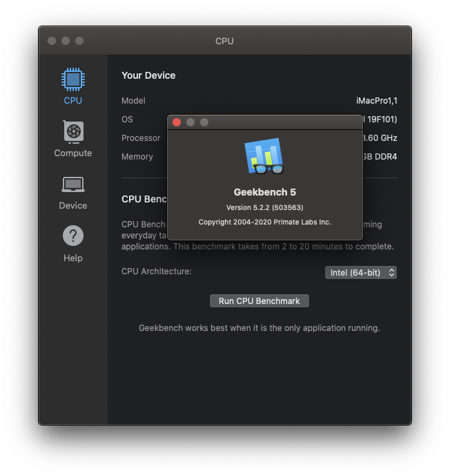Open the Compute section GPU icon
The image size is (450, 476).
pos(73,132)
